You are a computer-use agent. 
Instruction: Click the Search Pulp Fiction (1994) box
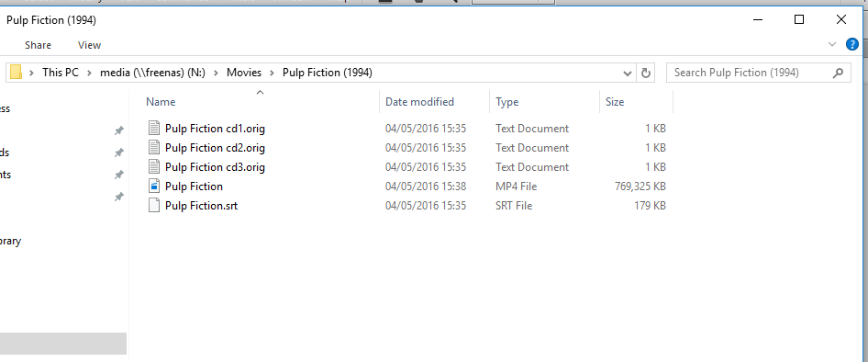759,73
